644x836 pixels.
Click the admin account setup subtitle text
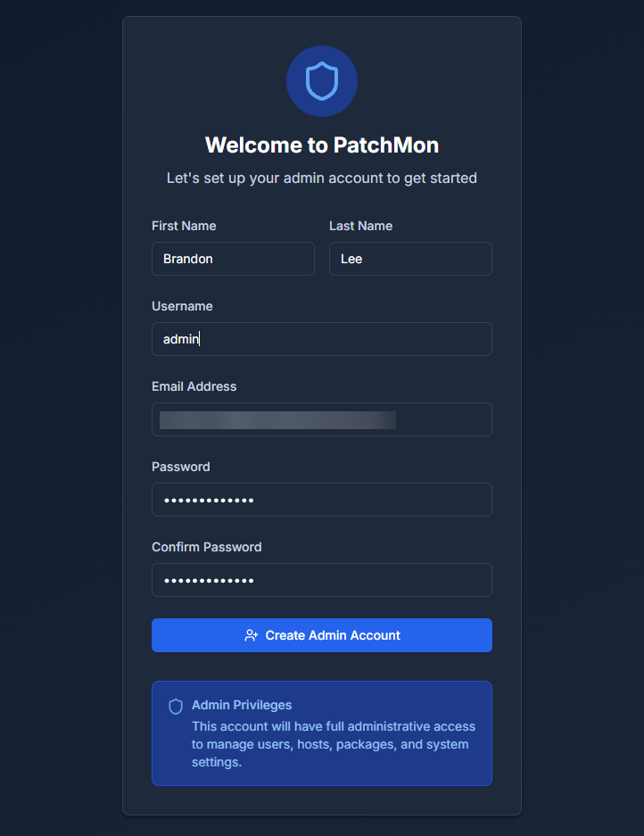pyautogui.click(x=322, y=178)
